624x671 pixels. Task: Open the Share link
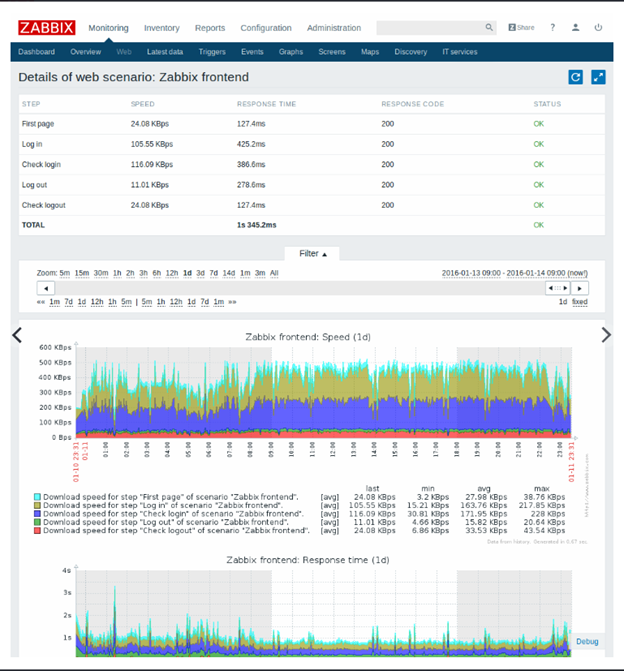pos(521,27)
